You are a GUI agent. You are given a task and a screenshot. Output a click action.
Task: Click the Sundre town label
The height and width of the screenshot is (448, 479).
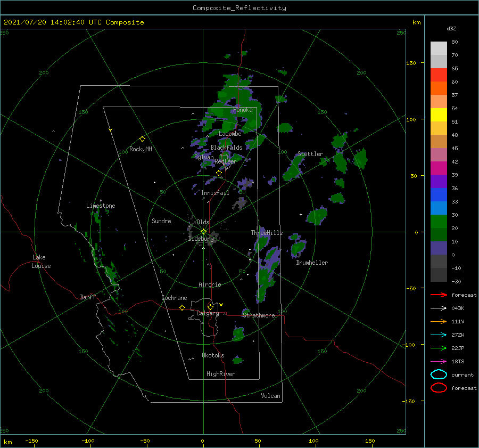(161, 221)
